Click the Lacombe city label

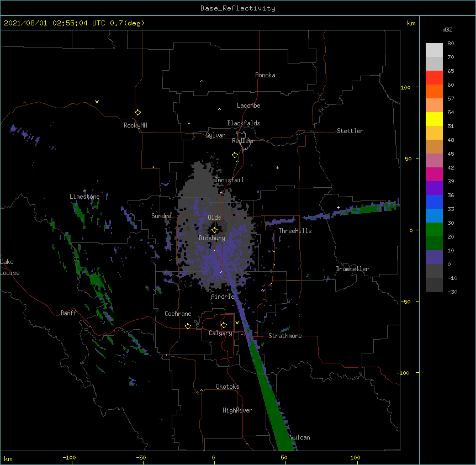pos(248,105)
